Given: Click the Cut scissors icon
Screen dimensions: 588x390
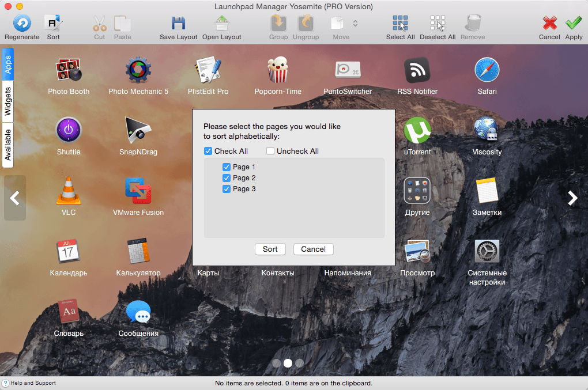Looking at the screenshot, I should pyautogui.click(x=100, y=23).
